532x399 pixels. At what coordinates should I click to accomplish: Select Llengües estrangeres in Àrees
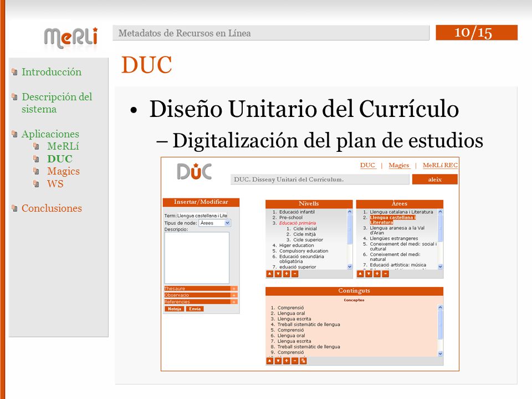pos(394,238)
